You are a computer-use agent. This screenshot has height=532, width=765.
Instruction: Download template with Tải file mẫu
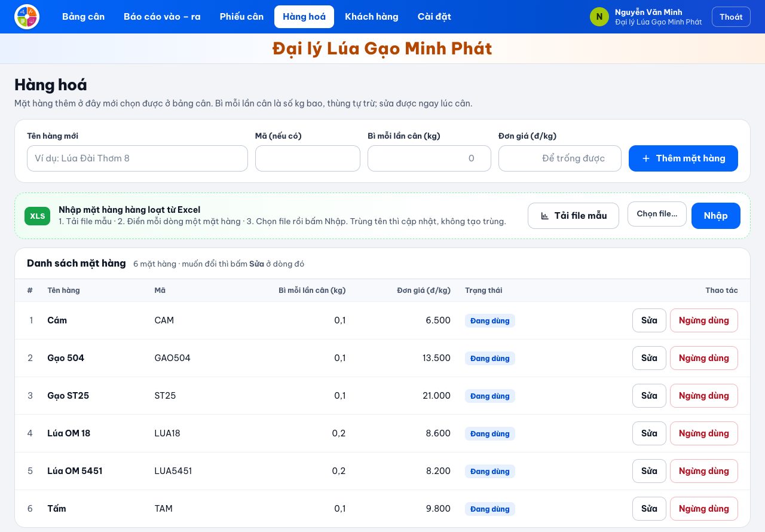(x=573, y=216)
